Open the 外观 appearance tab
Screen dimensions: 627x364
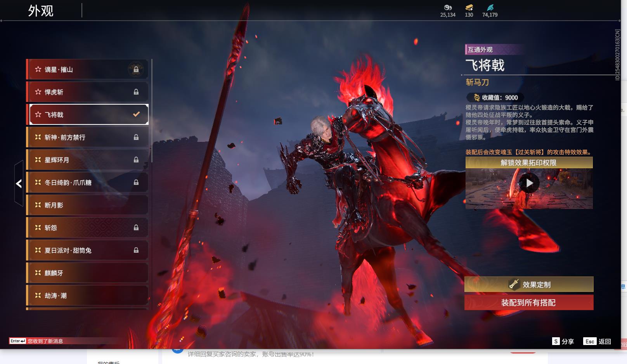[x=41, y=11]
